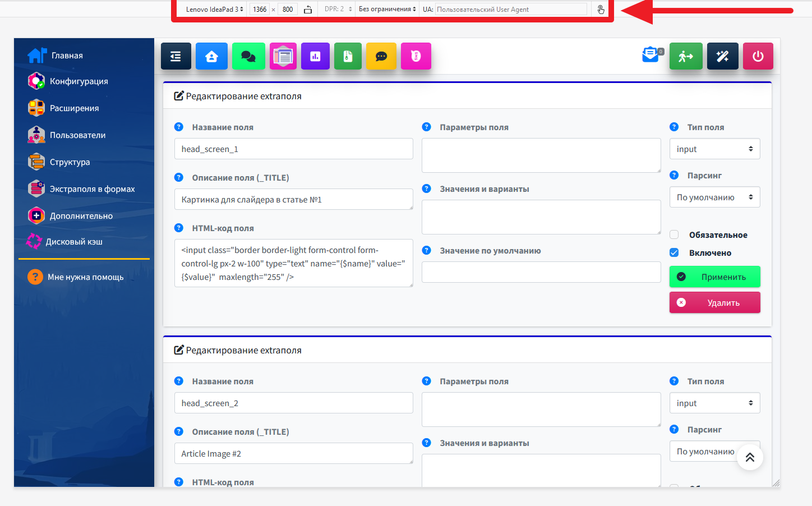Open the mail notifications icon
Viewport: 812px width, 506px height.
click(650, 55)
